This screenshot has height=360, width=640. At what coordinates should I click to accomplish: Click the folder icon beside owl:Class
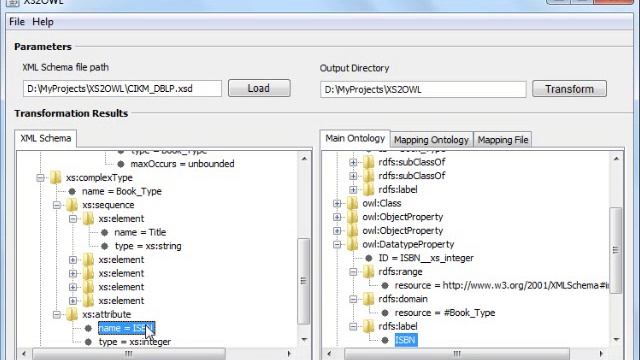click(352, 203)
